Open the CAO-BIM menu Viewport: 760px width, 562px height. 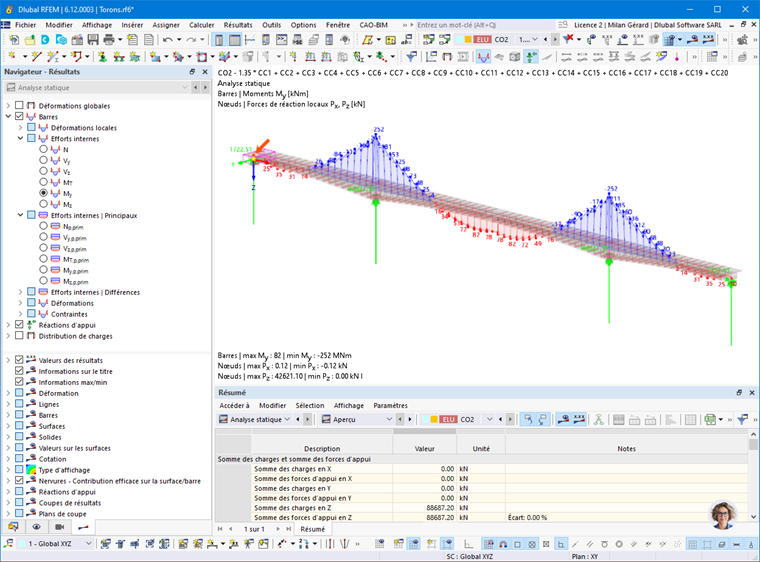click(x=373, y=25)
